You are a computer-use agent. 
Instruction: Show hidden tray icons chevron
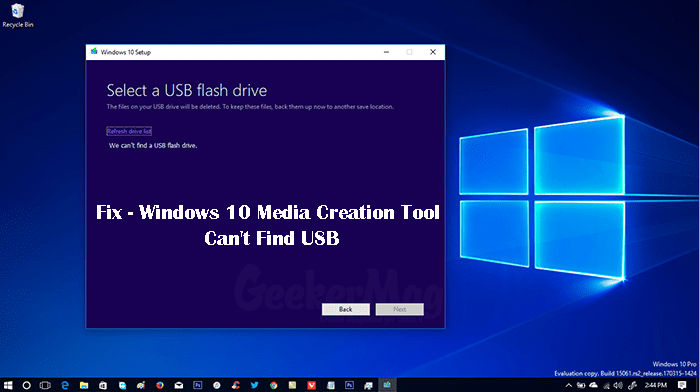click(568, 385)
